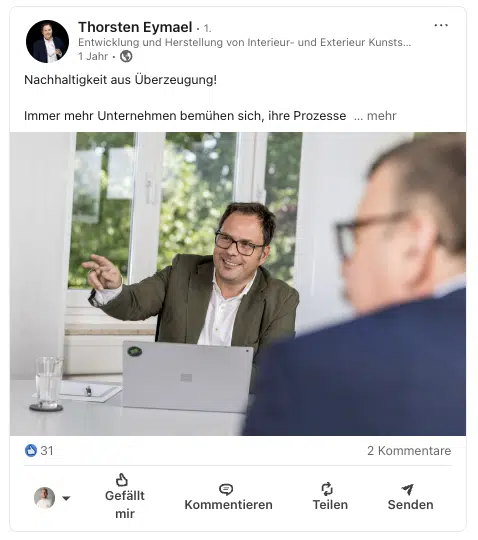Click the blue like reaction icon
Screen dimensions: 478x540
coord(31,450)
